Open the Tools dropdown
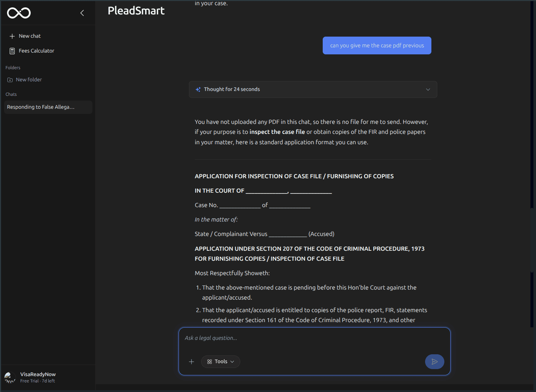The image size is (536, 392). 221,362
